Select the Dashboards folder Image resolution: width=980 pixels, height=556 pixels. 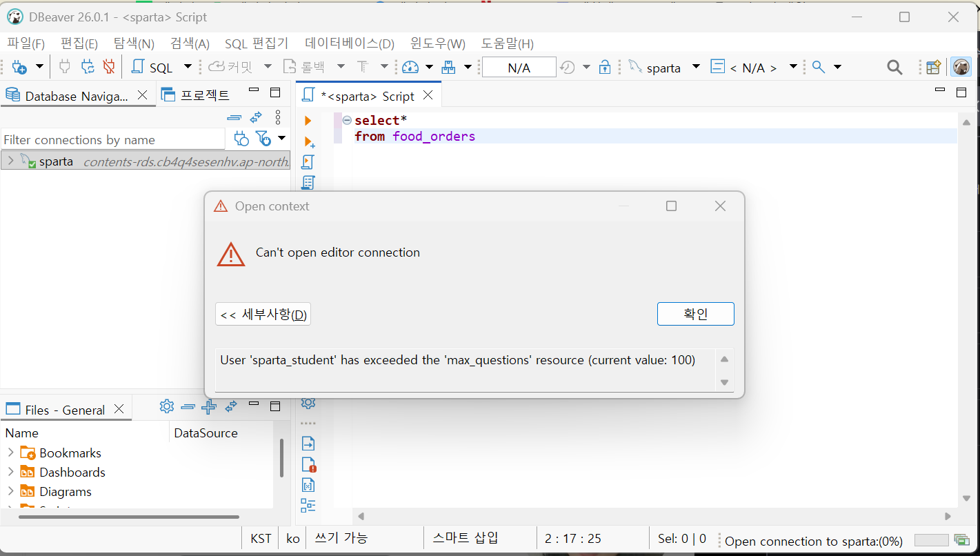click(x=72, y=473)
